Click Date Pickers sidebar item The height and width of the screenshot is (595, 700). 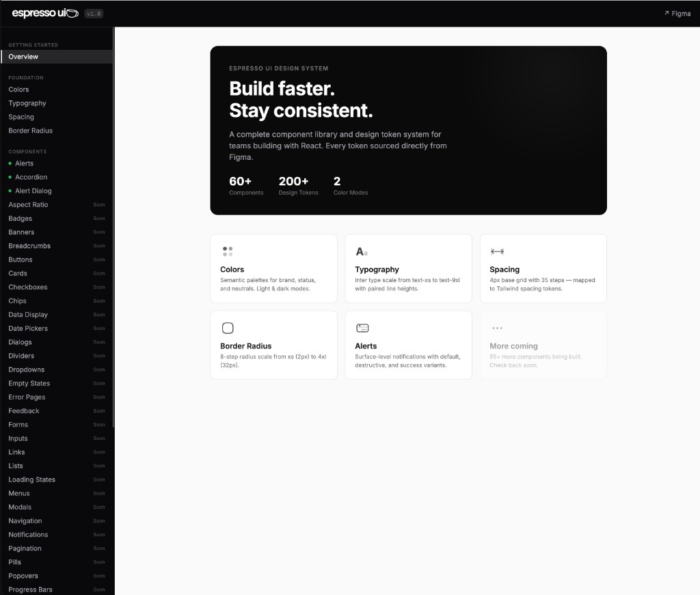pos(57,329)
